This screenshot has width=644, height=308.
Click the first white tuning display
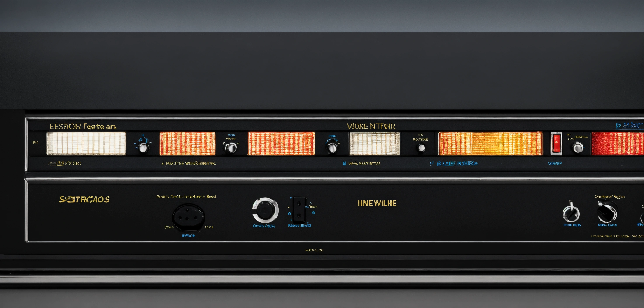(86, 143)
